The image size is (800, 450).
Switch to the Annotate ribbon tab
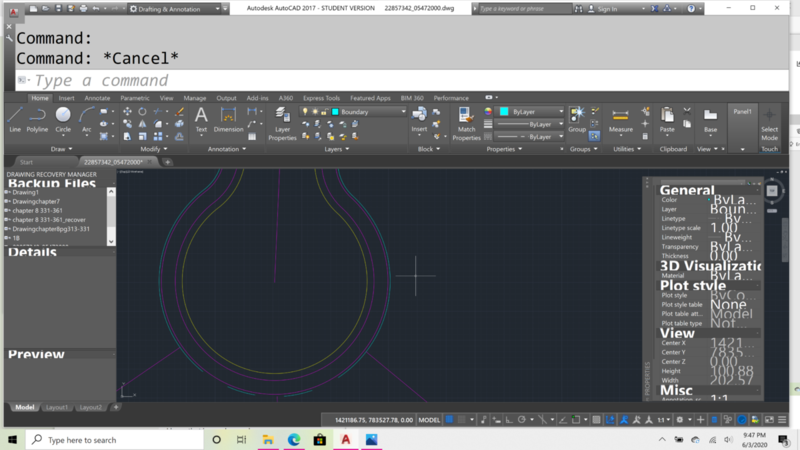[x=97, y=98]
